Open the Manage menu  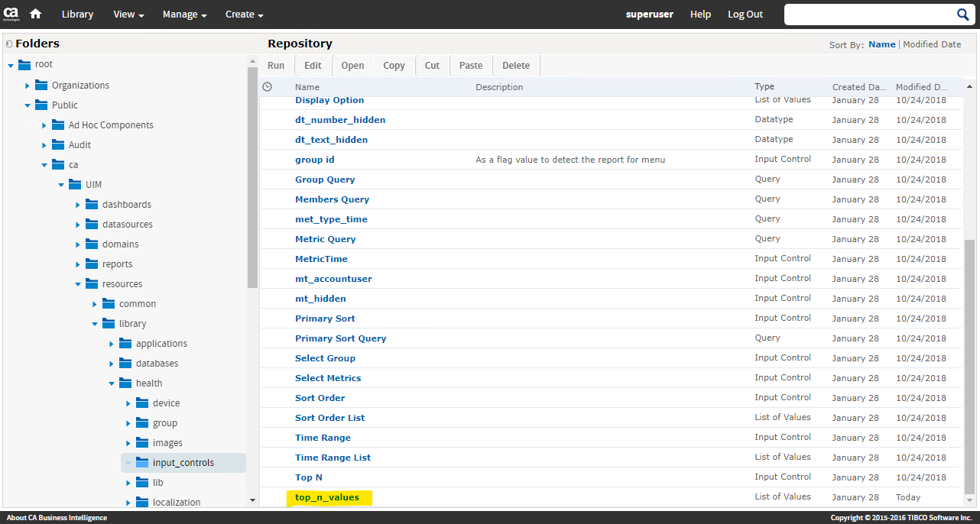(x=184, y=15)
